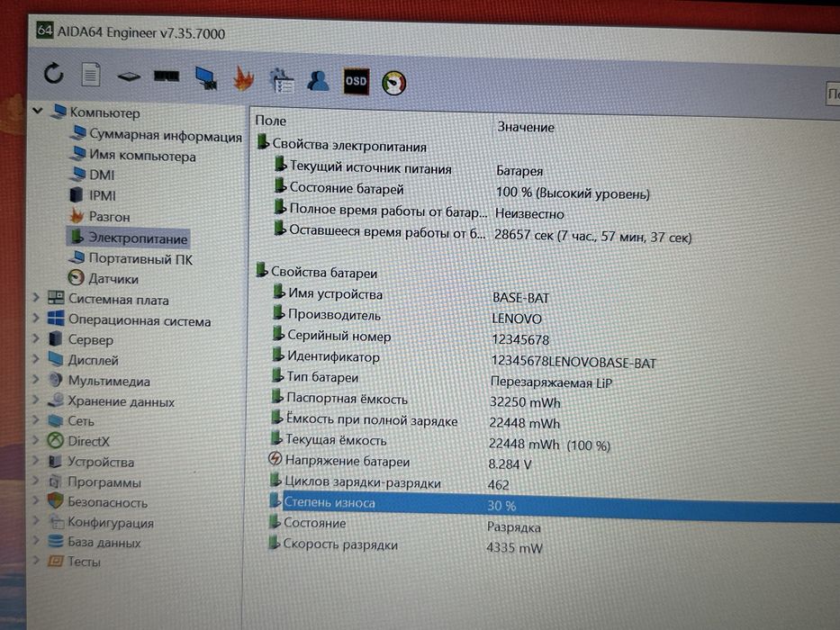Select the Текущая ёмкость row
840x630 pixels.
pos(440,441)
